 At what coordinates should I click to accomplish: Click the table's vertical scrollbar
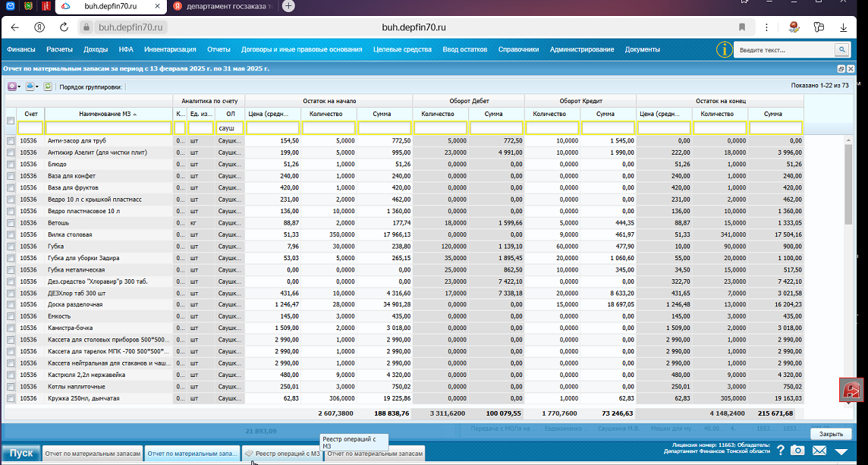848,183
